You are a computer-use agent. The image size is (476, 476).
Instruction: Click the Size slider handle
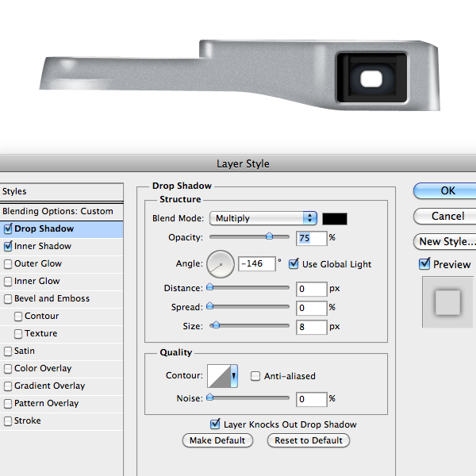[216, 325]
